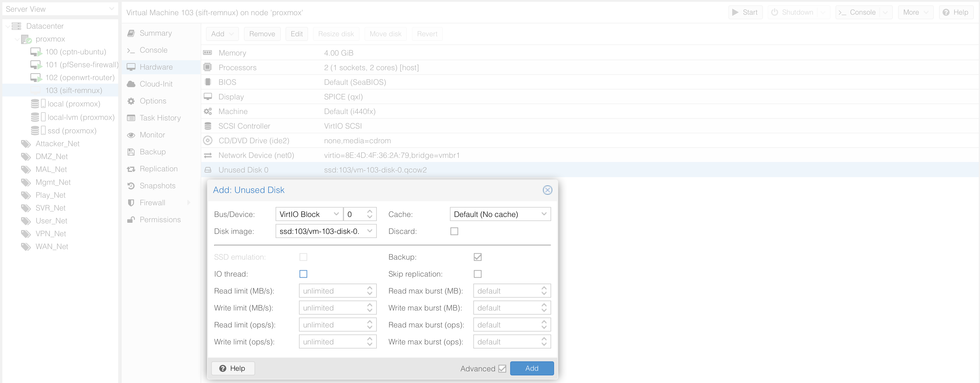
Task: Uncheck the Backup checkbox
Action: coord(477,257)
